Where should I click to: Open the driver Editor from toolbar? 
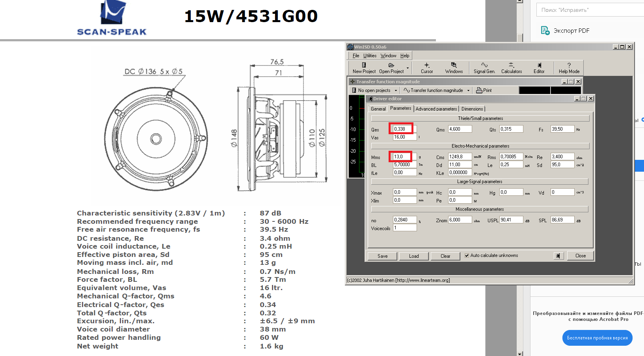click(x=539, y=67)
